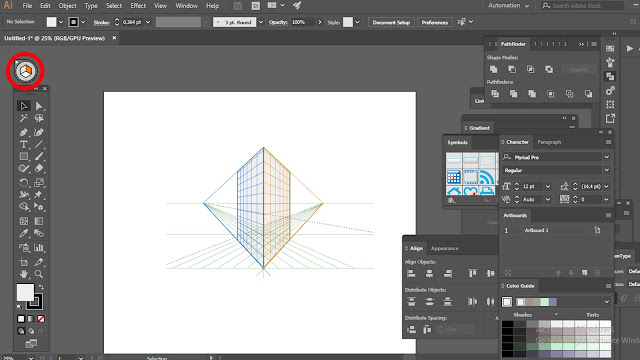Select the Eyedropper tool
The image size is (640, 360).
pos(24,233)
